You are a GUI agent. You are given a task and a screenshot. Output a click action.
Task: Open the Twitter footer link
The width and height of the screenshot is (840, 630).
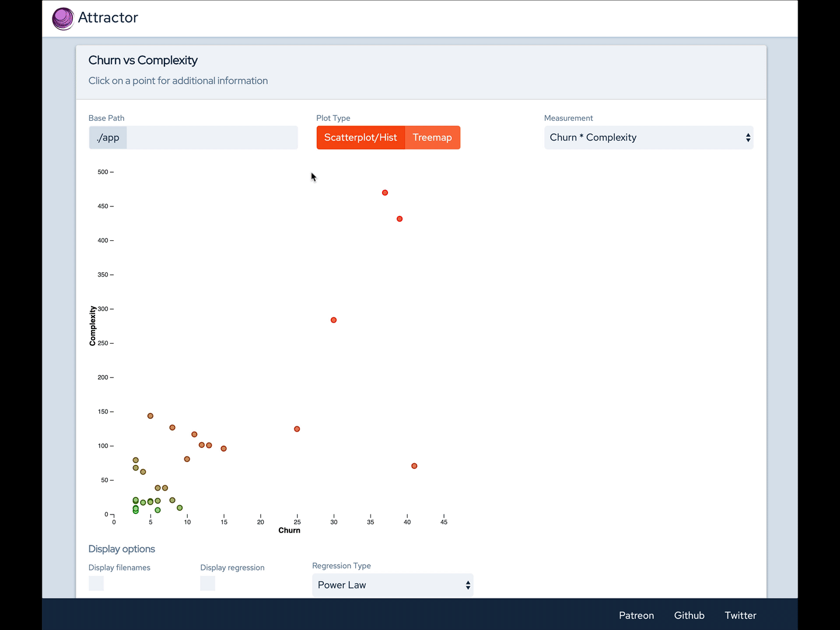740,615
